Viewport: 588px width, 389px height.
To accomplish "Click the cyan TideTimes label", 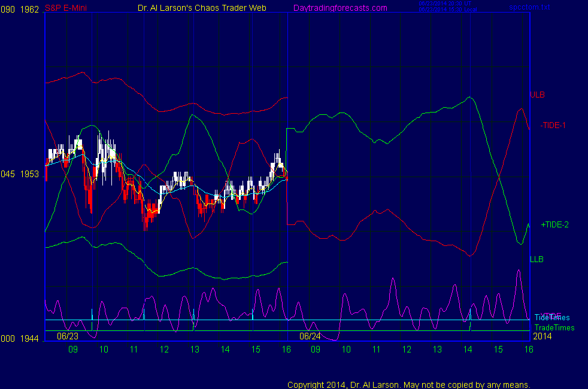I will (x=551, y=317).
